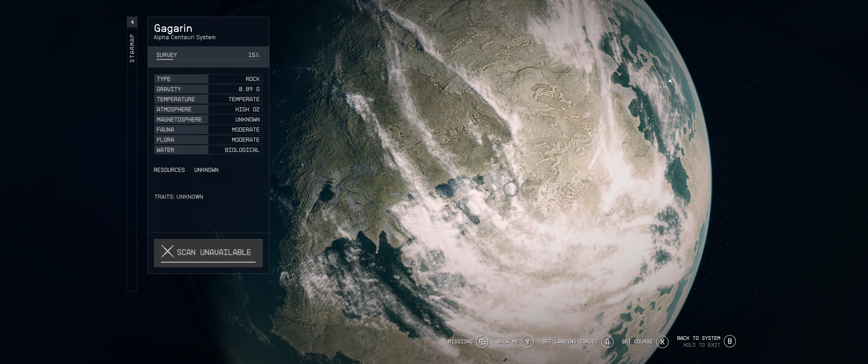This screenshot has height=364, width=868.
Task: Click the TRAITS: UNKNOWN text
Action: click(x=179, y=197)
